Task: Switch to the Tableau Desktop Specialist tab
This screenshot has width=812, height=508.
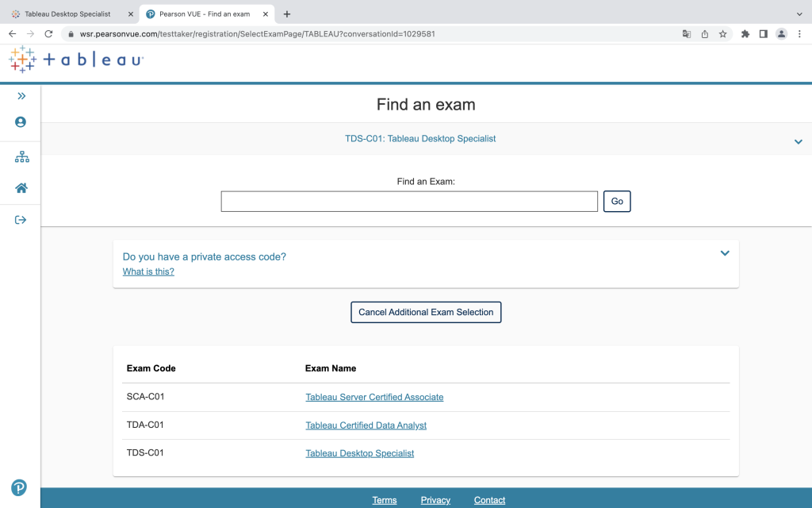Action: (68, 14)
